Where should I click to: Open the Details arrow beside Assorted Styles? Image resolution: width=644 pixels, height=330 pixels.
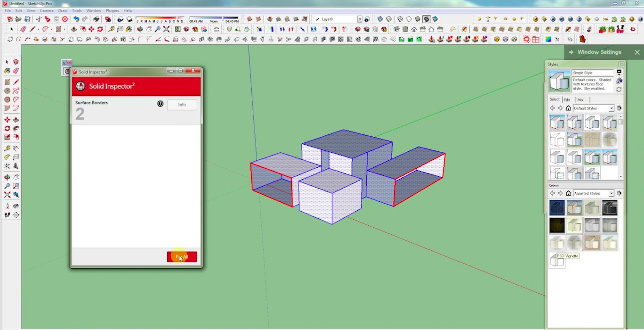(619, 193)
